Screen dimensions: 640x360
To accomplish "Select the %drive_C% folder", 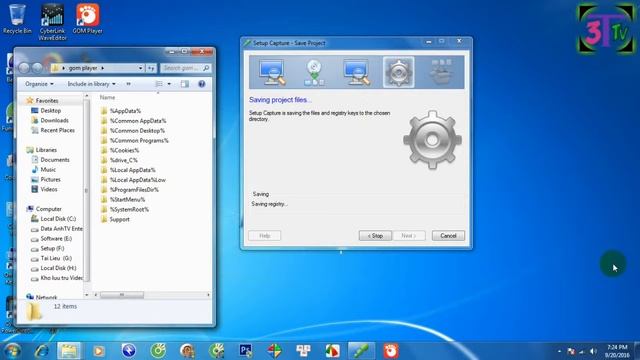I will coord(123,160).
